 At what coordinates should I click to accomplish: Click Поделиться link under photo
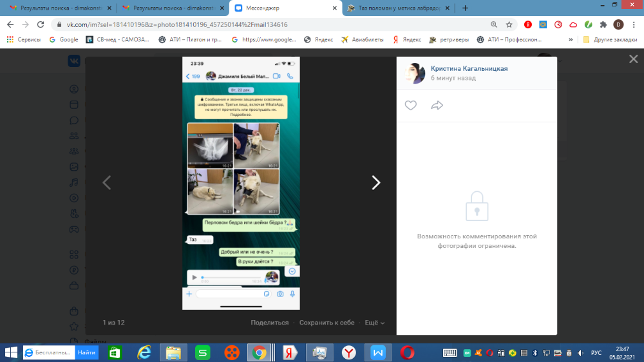pyautogui.click(x=269, y=323)
